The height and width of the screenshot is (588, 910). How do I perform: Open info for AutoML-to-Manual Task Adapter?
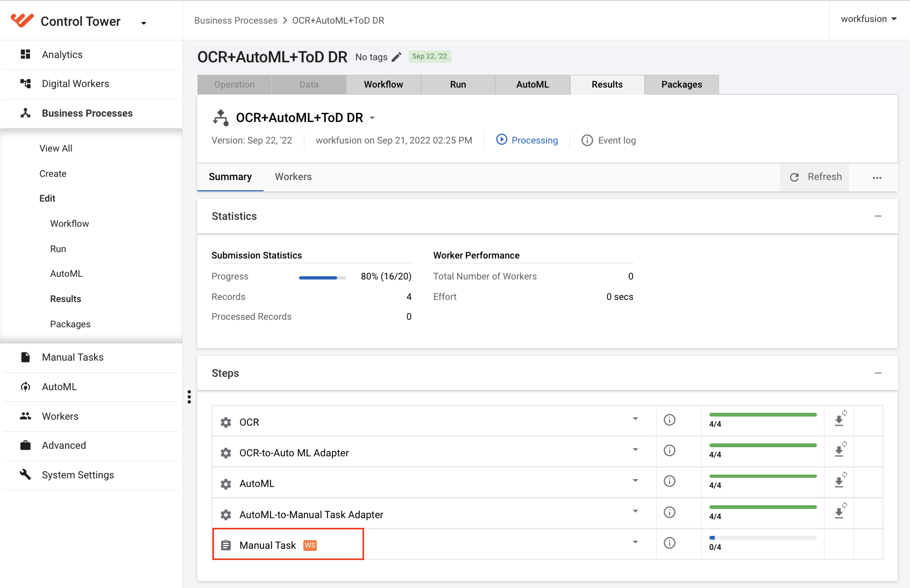[670, 512]
